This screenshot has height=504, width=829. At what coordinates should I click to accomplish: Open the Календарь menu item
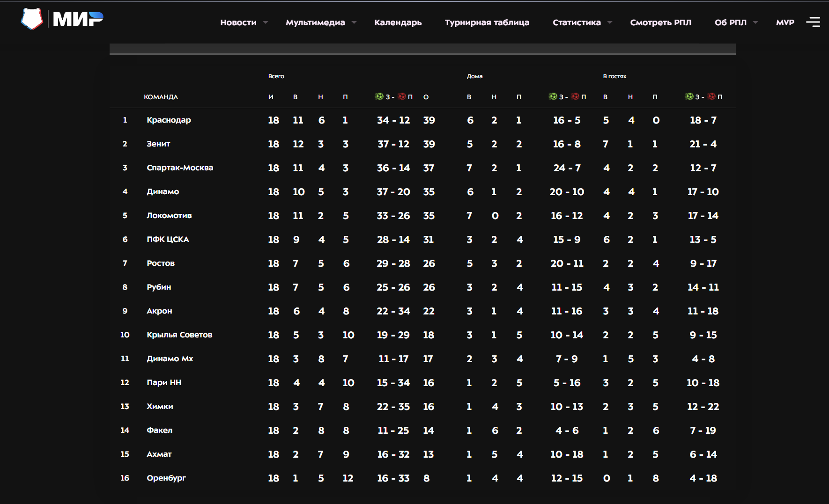pyautogui.click(x=398, y=22)
